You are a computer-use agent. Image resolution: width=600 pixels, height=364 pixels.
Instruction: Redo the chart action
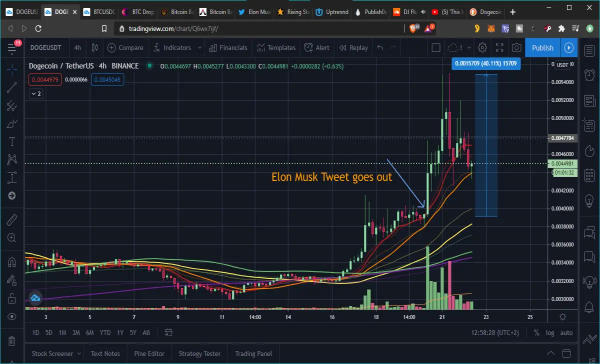(x=392, y=48)
